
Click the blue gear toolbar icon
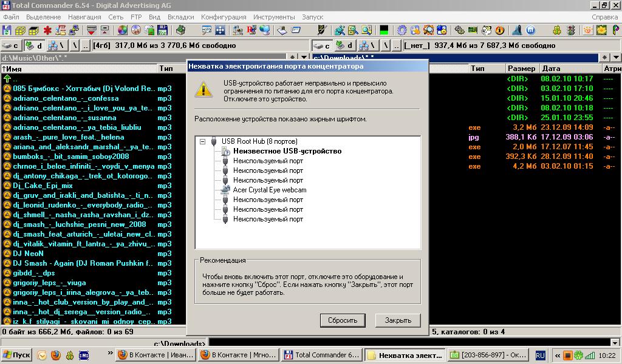402,30
